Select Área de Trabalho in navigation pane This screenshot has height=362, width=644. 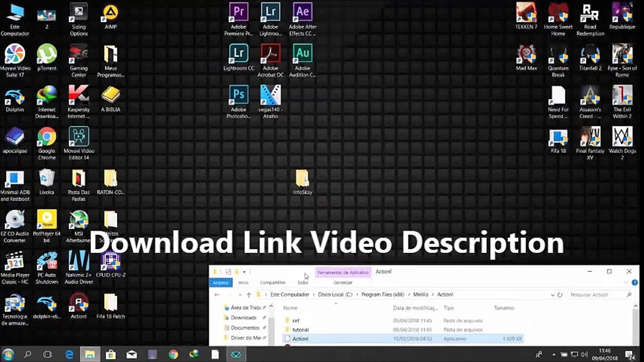click(246, 308)
